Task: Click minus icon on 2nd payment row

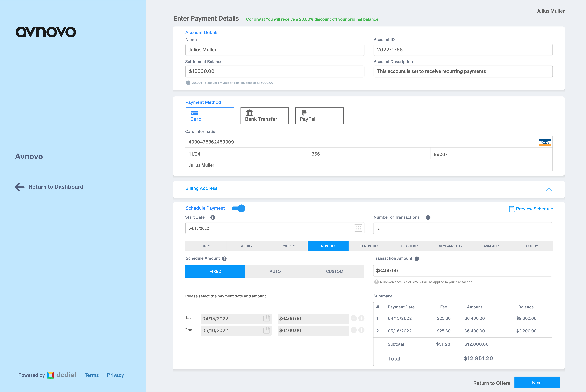Action: (x=353, y=330)
